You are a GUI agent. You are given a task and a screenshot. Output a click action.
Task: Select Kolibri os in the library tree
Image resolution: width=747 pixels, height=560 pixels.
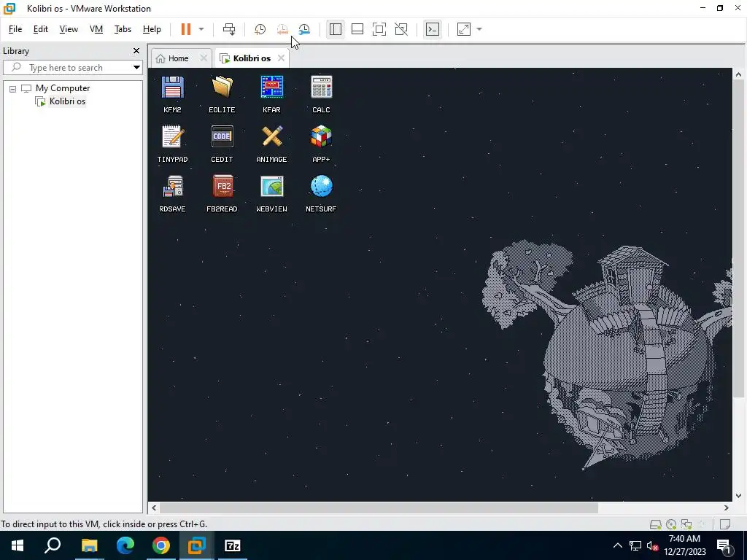pos(67,101)
